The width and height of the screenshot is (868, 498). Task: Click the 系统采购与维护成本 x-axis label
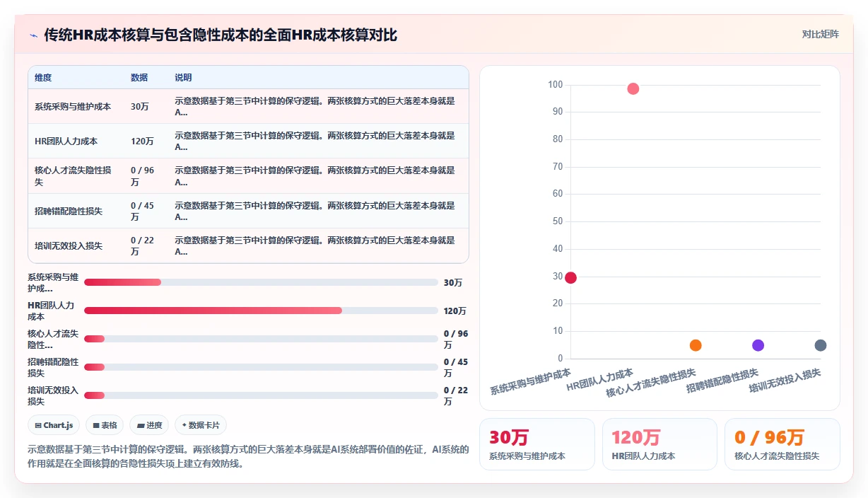click(x=531, y=381)
